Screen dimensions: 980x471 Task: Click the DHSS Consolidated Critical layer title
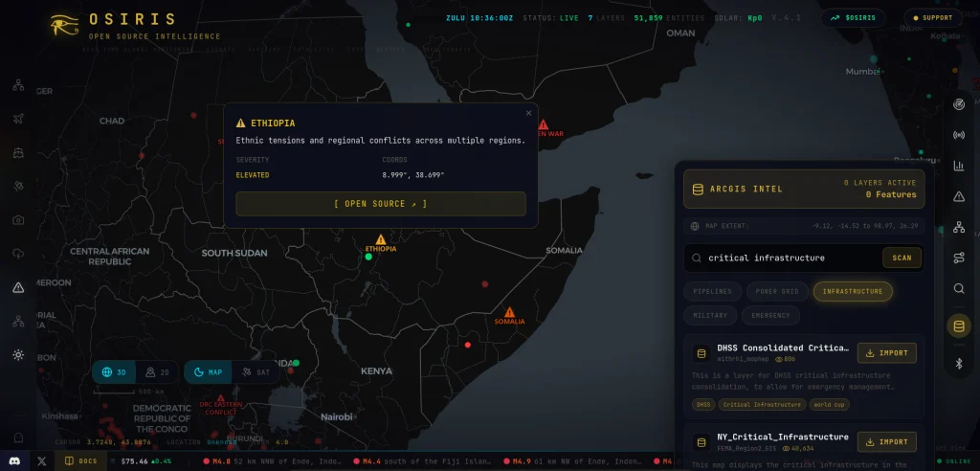tap(783, 348)
